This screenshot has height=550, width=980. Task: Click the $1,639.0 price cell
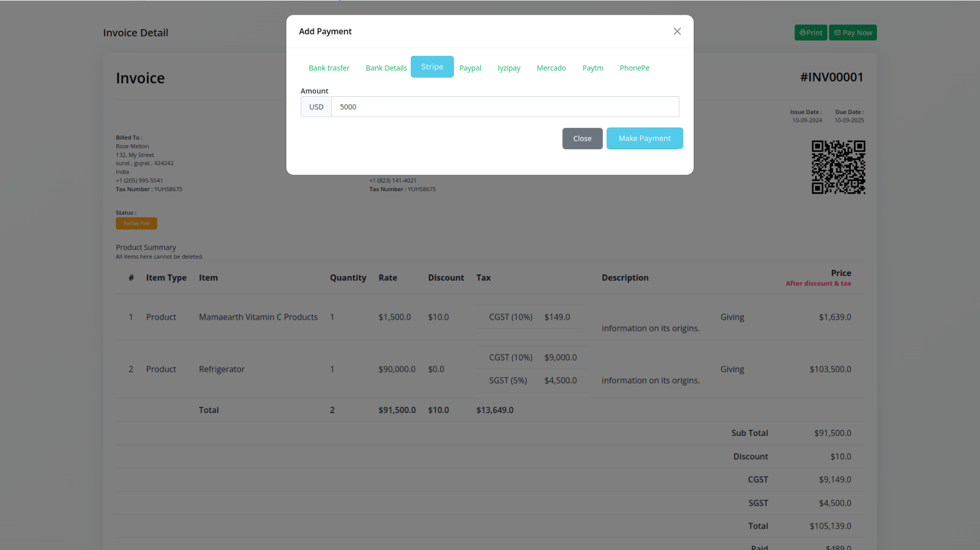(835, 317)
